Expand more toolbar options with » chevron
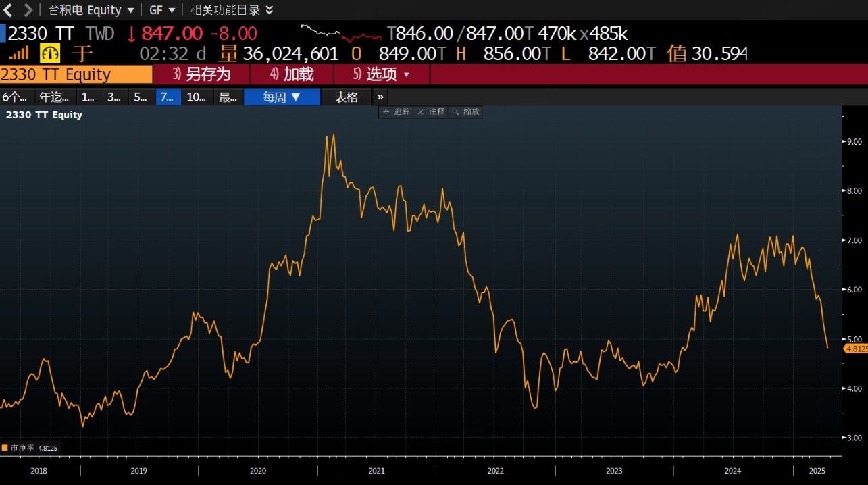Image resolution: width=868 pixels, height=485 pixels. point(380,97)
